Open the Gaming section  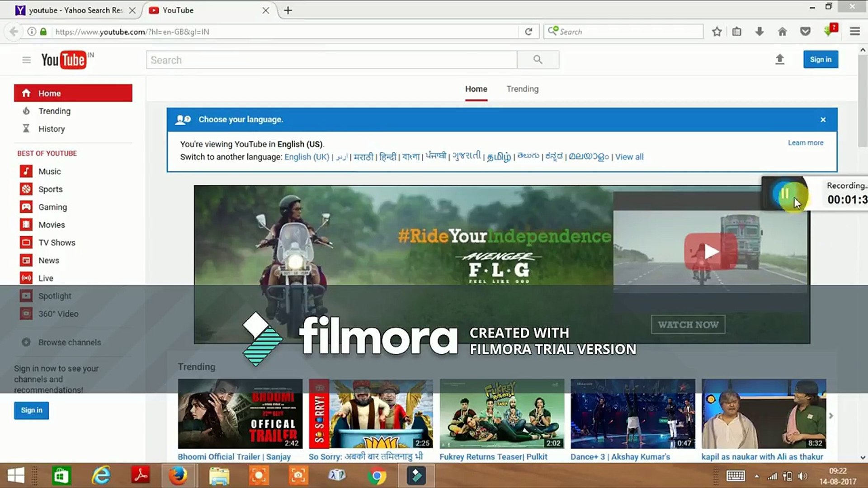[x=53, y=207]
